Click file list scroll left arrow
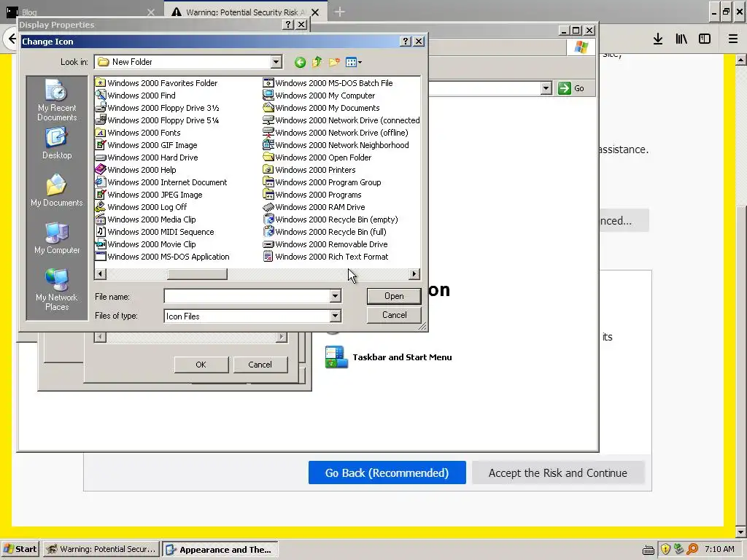Screen dimensions: 747x560 pos(100,274)
